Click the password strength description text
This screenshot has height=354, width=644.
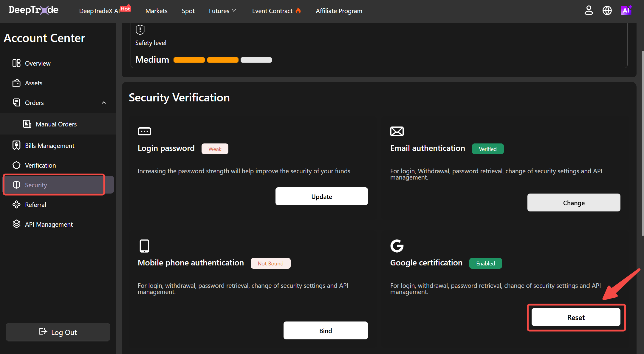244,171
